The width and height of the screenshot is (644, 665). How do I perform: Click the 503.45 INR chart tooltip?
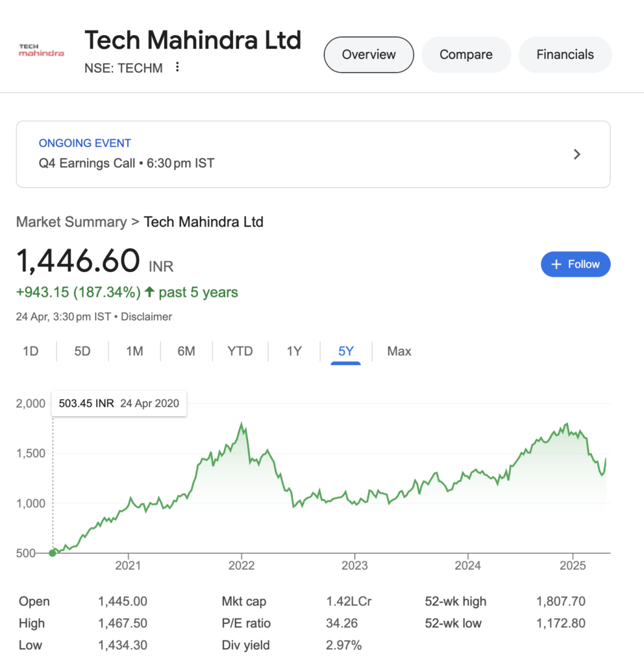119,403
